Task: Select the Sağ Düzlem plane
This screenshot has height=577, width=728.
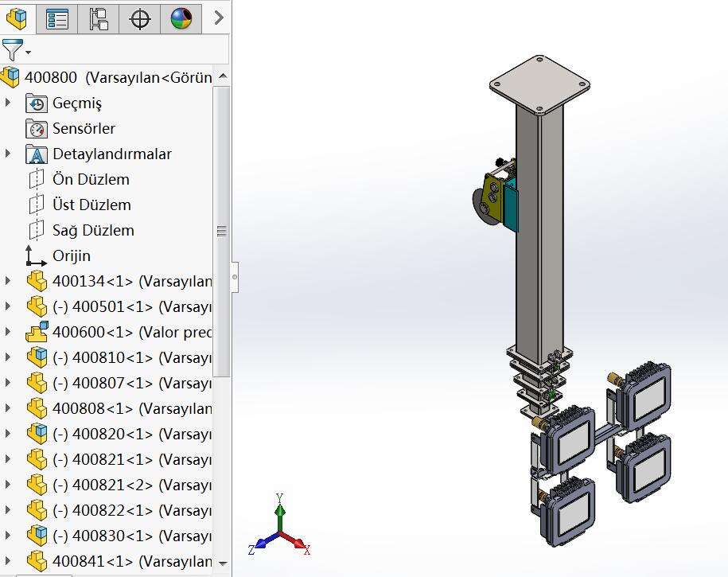Action: coord(93,231)
